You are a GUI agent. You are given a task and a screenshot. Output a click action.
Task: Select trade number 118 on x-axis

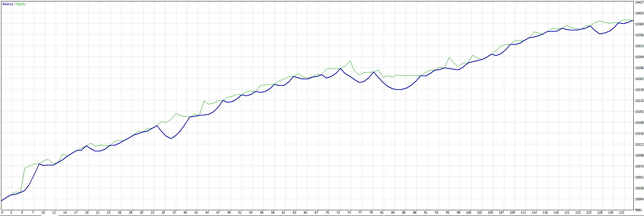(556, 213)
